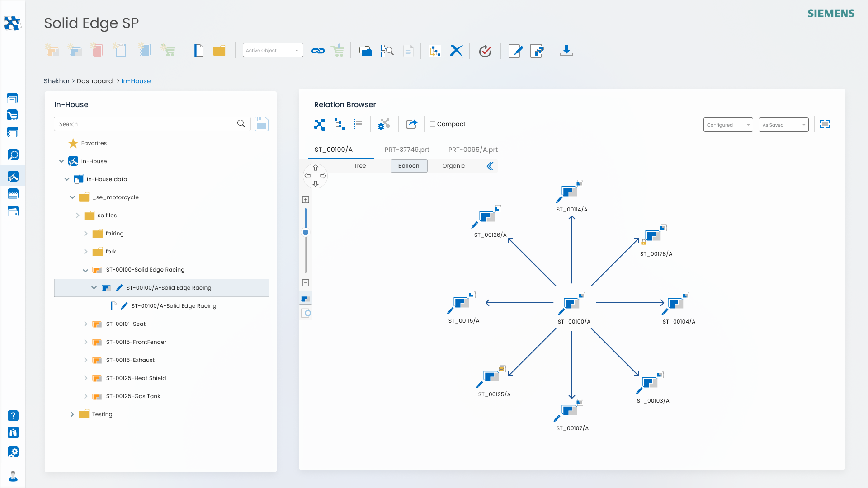Click the link objects chain icon
The image size is (868, 488).
pos(318,51)
